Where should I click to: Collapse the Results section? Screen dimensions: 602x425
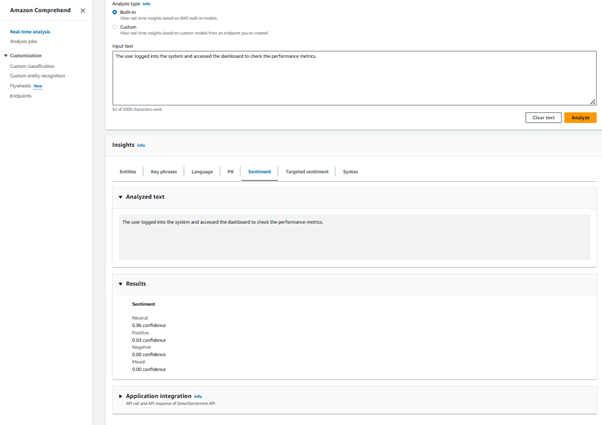pyautogui.click(x=120, y=284)
